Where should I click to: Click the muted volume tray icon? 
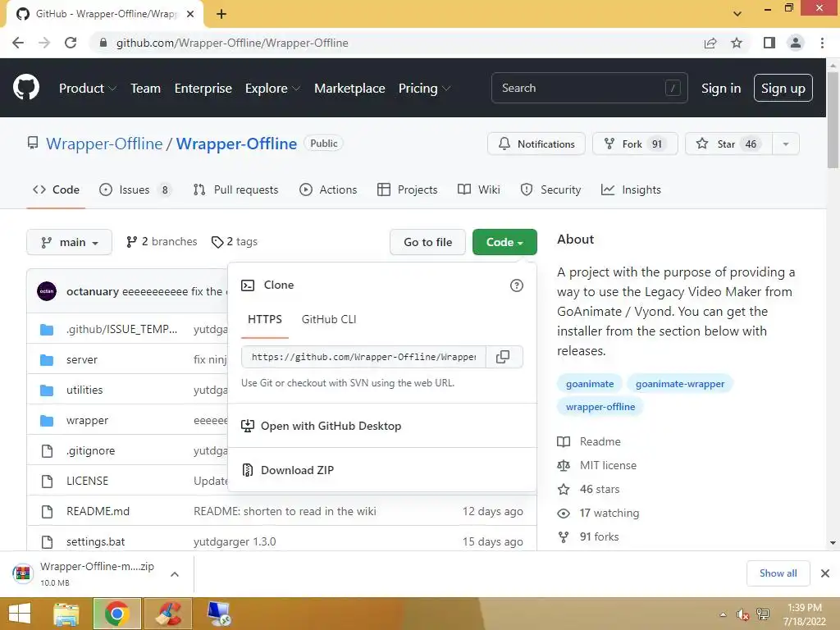pyautogui.click(x=742, y=614)
